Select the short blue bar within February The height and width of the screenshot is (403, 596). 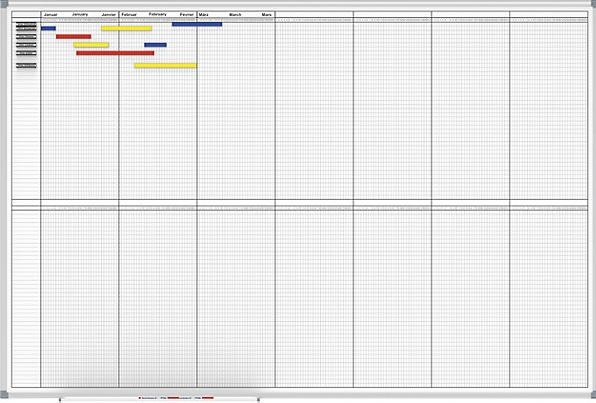(x=155, y=45)
